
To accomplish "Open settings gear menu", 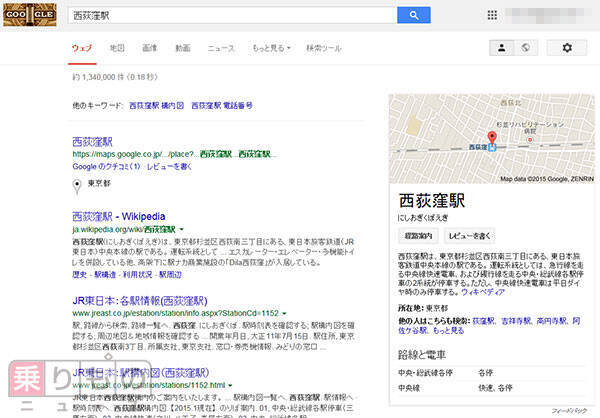I will pyautogui.click(x=567, y=47).
